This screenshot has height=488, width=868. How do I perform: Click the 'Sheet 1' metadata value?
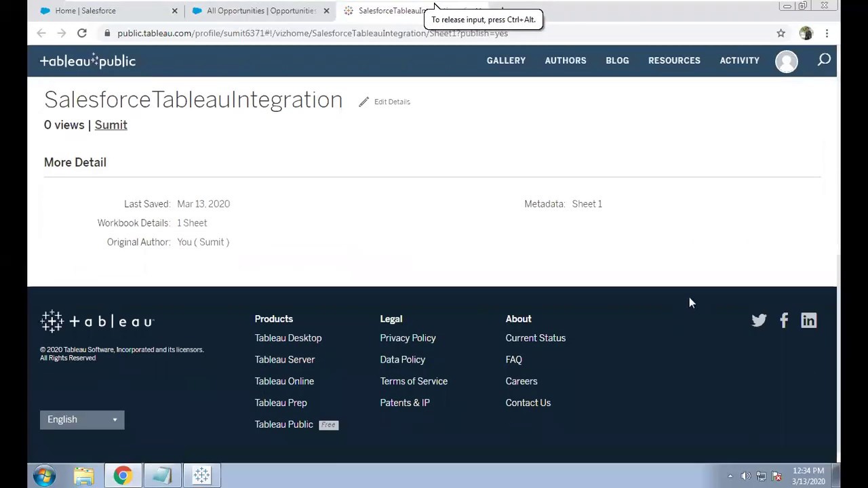click(587, 204)
